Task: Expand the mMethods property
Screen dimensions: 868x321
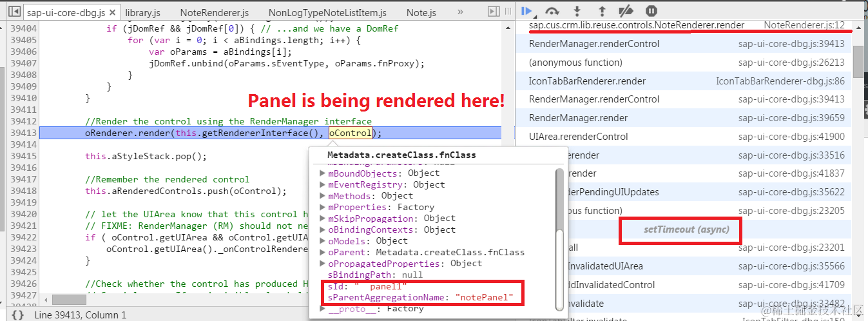Action: 323,196
